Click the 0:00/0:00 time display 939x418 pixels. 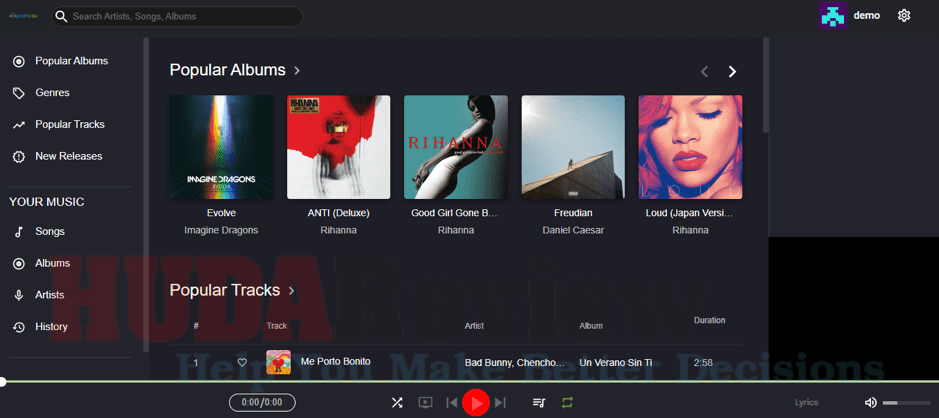[263, 403]
